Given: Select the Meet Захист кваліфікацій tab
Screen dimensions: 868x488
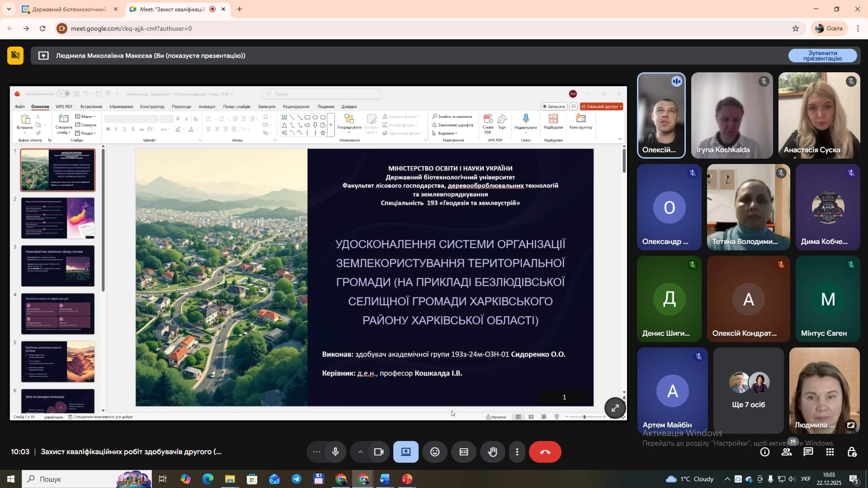Looking at the screenshot, I should point(172,9).
